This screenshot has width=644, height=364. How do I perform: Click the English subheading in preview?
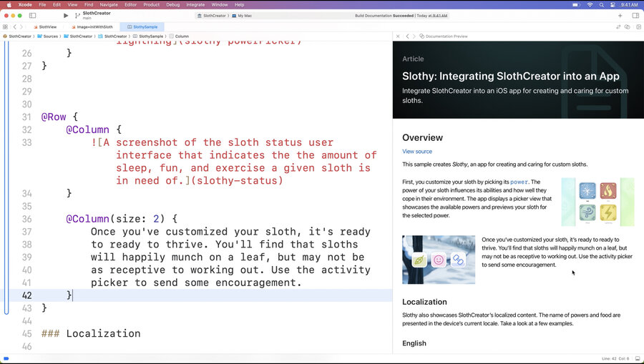414,343
